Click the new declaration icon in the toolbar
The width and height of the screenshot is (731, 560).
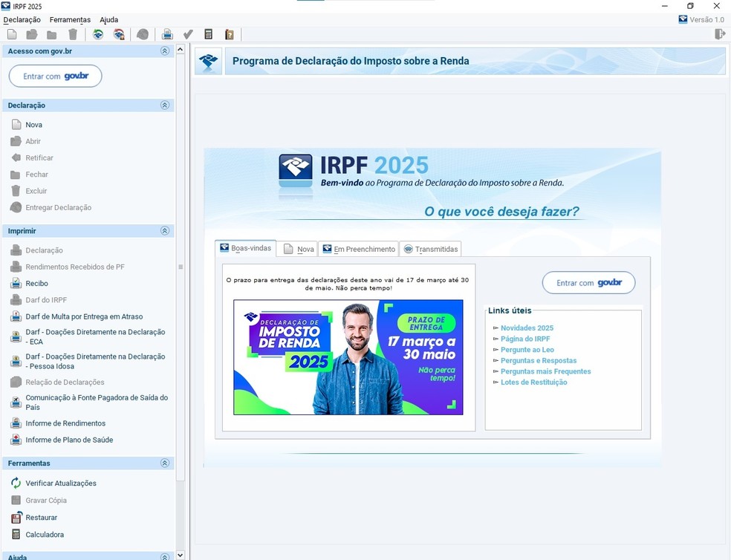pos(12,34)
